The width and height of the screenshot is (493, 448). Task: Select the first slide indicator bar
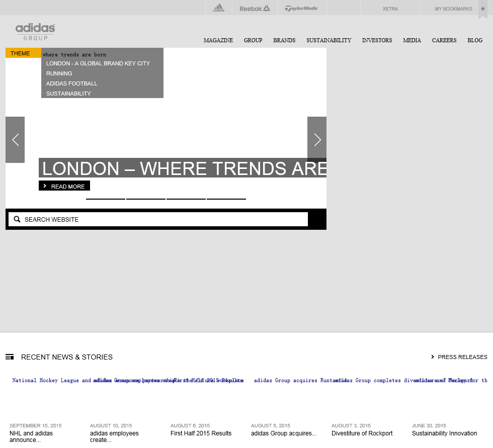pyautogui.click(x=106, y=199)
